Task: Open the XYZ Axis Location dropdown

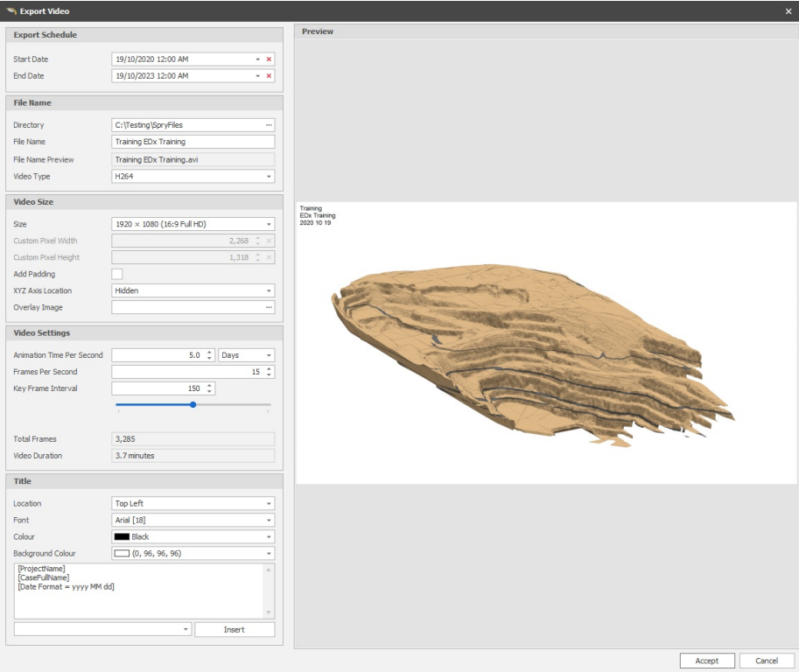Action: 267,290
